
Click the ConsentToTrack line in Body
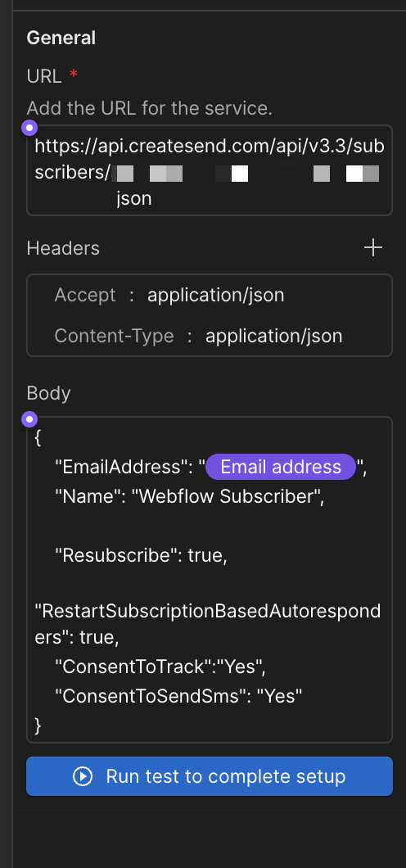160,667
